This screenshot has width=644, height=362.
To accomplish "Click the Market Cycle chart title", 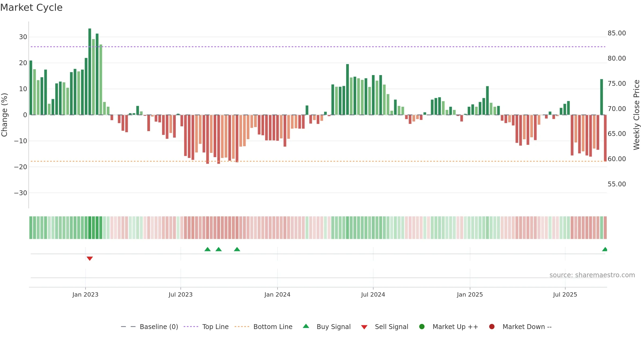I will pos(31,8).
